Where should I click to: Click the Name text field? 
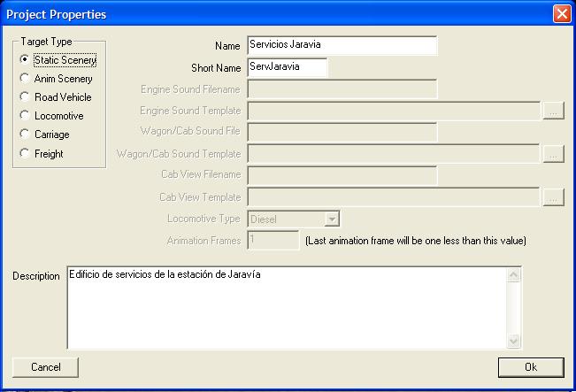342,45
